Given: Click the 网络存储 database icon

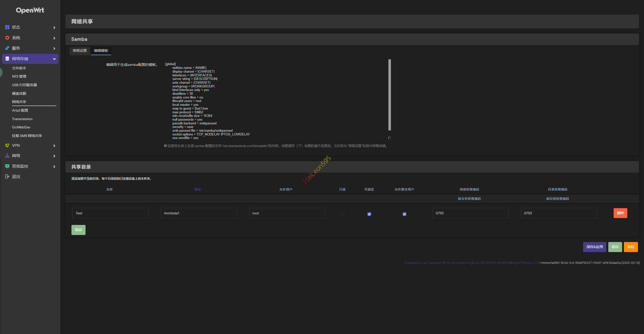Looking at the screenshot, I should point(7,59).
